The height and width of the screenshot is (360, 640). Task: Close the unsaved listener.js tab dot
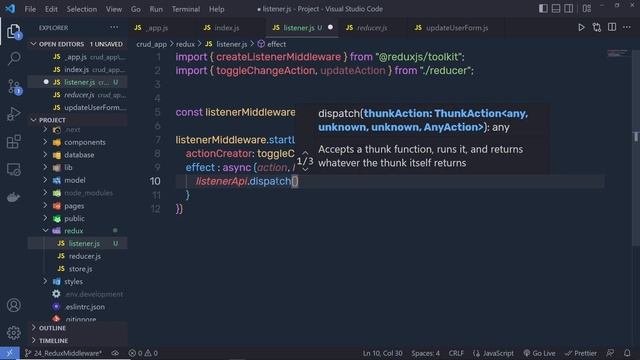click(x=330, y=27)
